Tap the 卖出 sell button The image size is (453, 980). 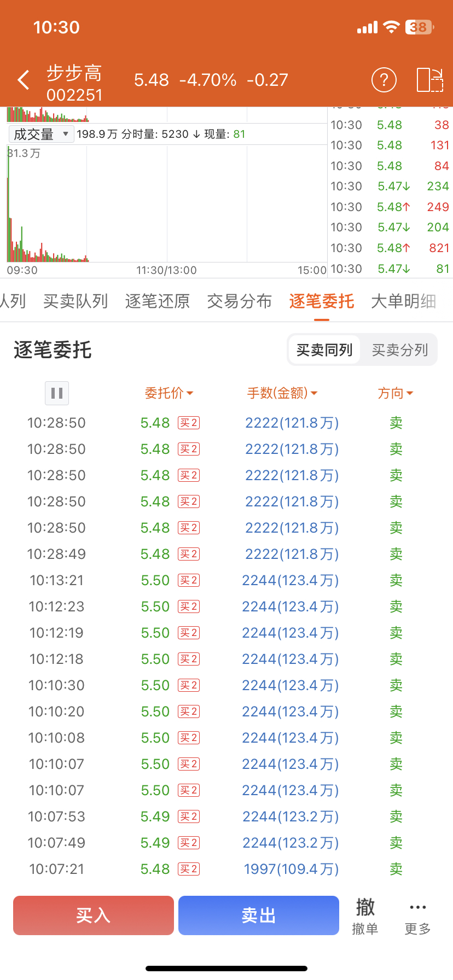(259, 915)
